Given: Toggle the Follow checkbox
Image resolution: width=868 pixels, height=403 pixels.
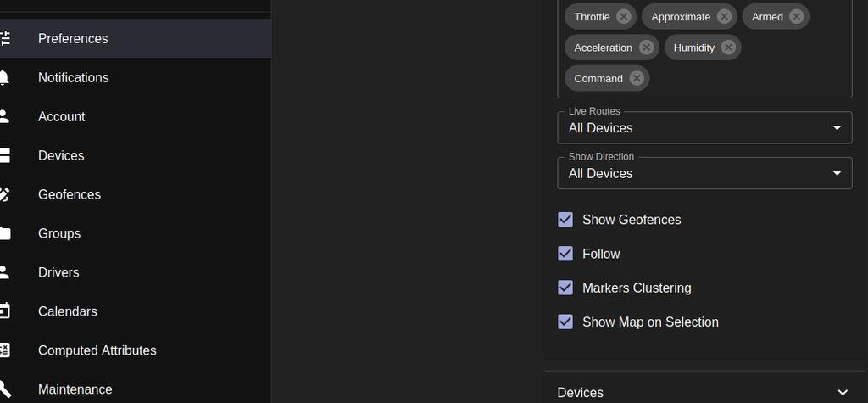Looking at the screenshot, I should point(565,254).
